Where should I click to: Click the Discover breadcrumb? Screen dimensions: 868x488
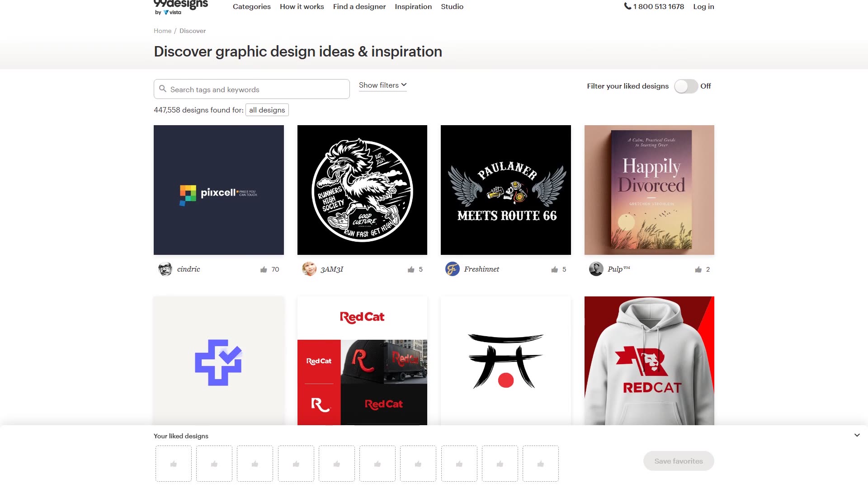pos(193,31)
